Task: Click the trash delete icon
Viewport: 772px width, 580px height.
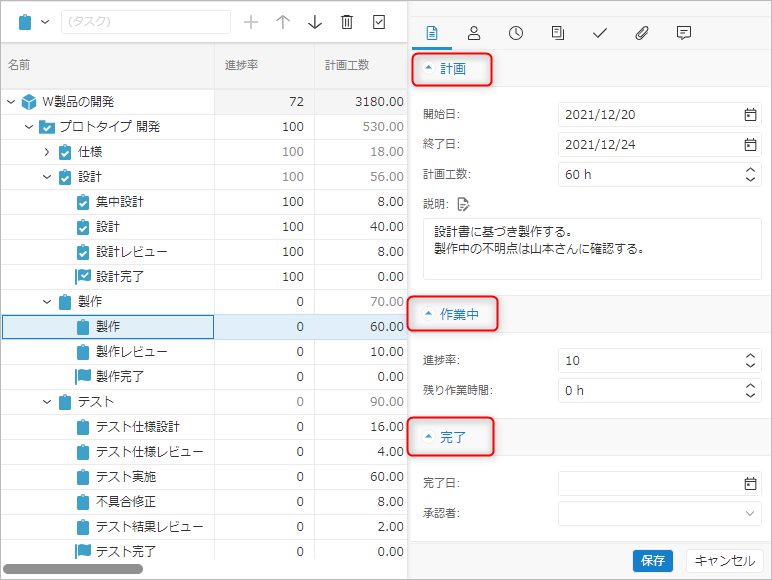Action: point(347,22)
